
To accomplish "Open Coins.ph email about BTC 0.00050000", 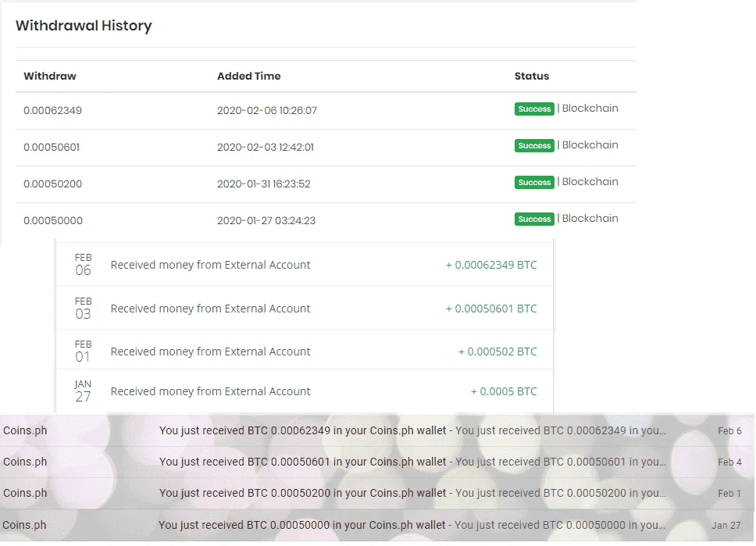I will [x=377, y=525].
